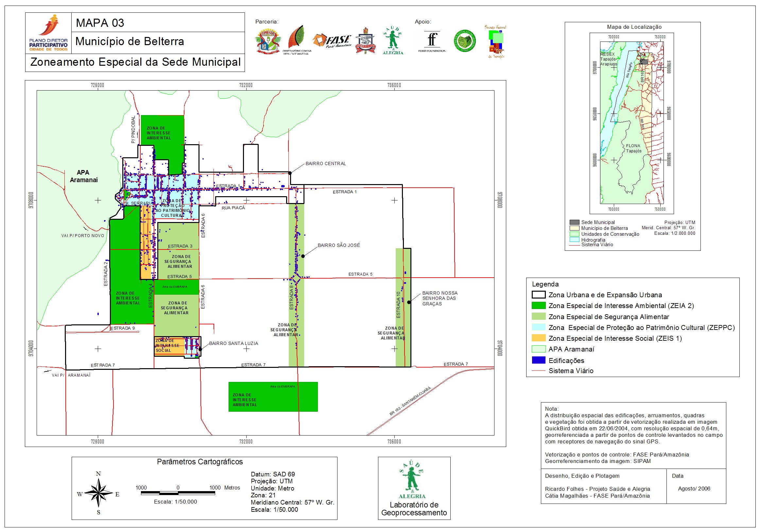Viewport: 760px width, 532px height.
Task: Click the compass rose north arrow
Action: click(x=98, y=494)
